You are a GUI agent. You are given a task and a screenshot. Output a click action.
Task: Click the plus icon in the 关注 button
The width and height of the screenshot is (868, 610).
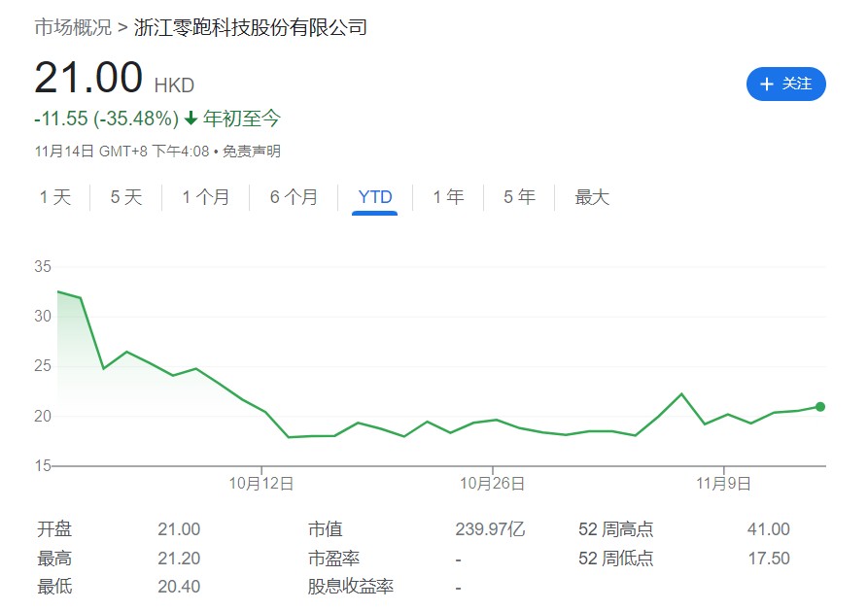pyautogui.click(x=767, y=85)
